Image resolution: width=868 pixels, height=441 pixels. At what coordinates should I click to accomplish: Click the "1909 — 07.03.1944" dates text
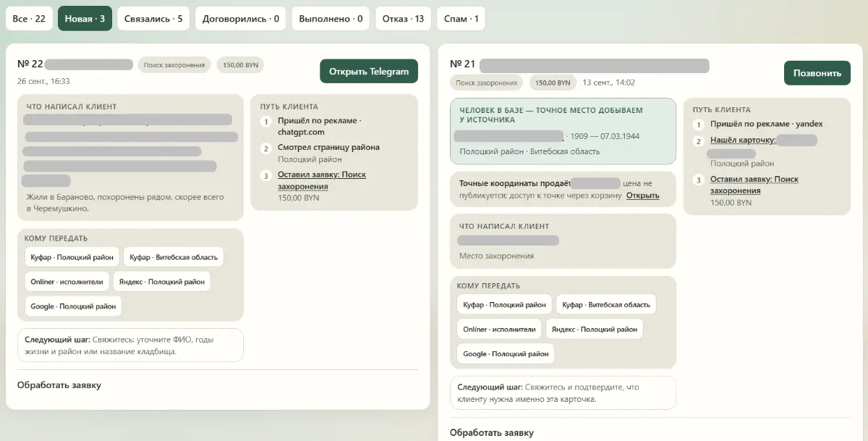[x=605, y=136]
